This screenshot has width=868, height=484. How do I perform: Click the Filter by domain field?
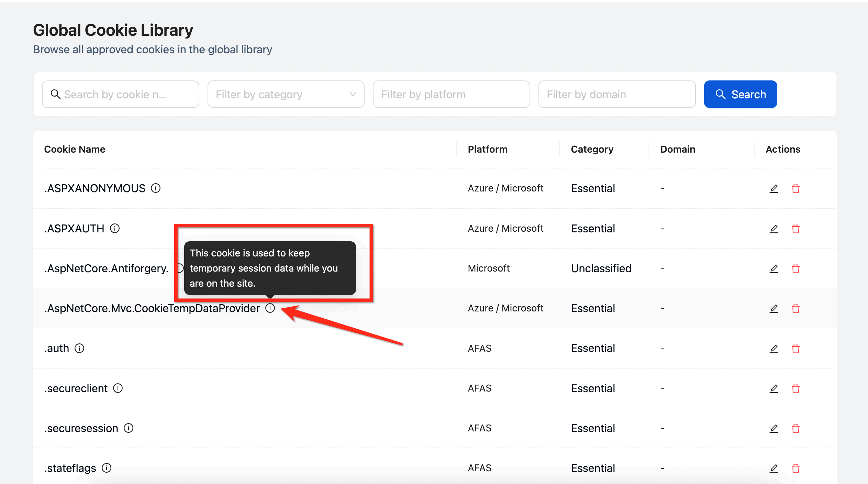616,94
